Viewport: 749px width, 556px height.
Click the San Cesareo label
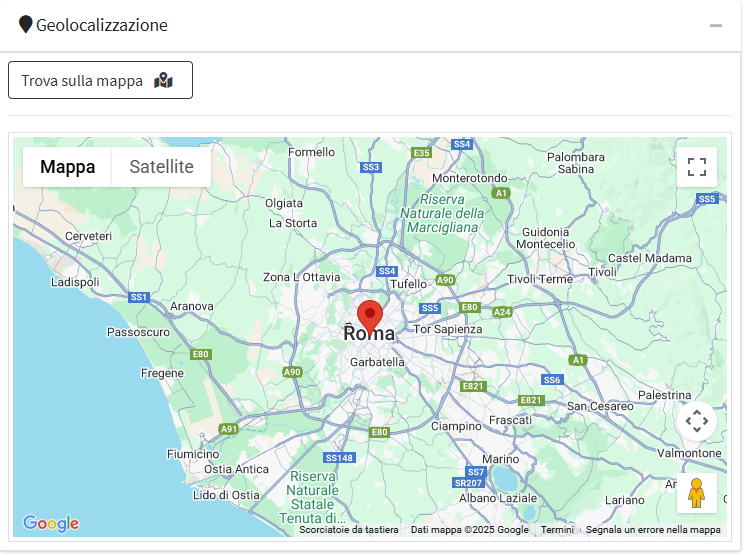coord(600,406)
